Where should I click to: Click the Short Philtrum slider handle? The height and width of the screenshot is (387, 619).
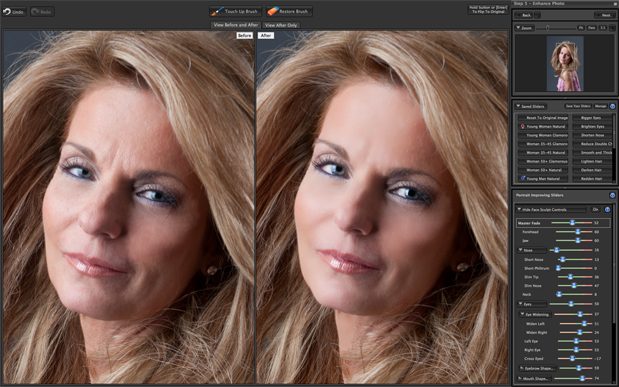(558, 268)
